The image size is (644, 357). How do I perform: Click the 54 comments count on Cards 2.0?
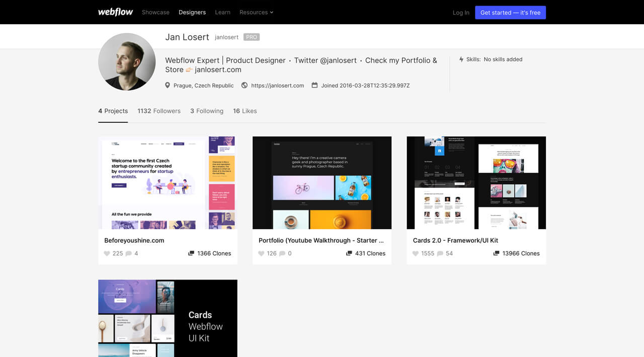pyautogui.click(x=449, y=253)
